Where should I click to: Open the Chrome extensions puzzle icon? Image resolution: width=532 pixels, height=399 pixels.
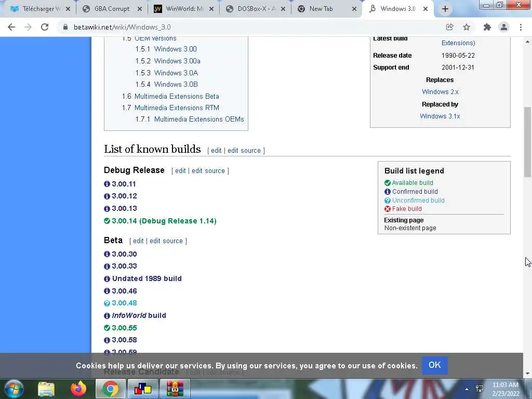click(x=487, y=27)
